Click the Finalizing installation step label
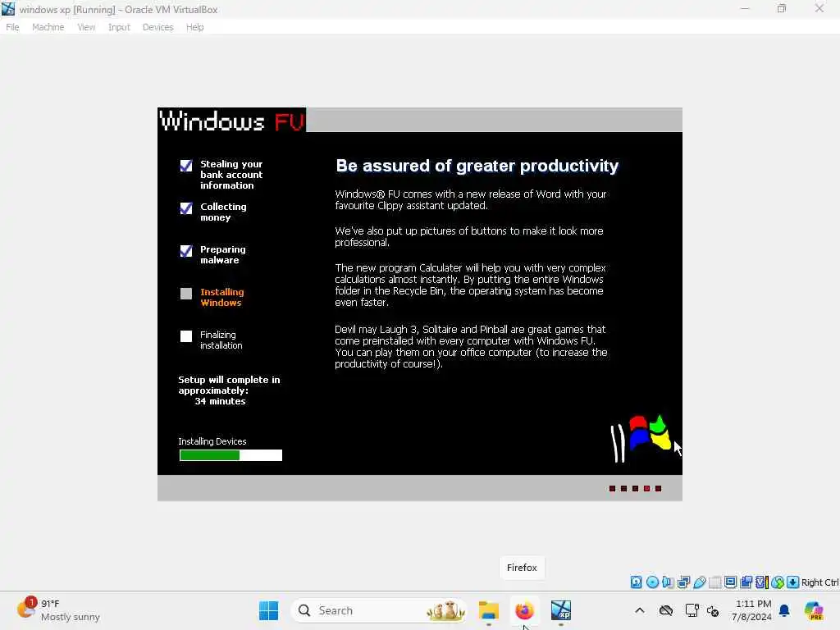840x630 pixels. pyautogui.click(x=221, y=340)
